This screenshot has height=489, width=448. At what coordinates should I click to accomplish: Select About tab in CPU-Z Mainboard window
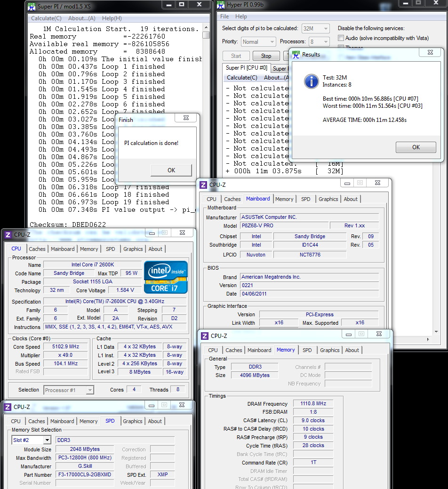(351, 199)
